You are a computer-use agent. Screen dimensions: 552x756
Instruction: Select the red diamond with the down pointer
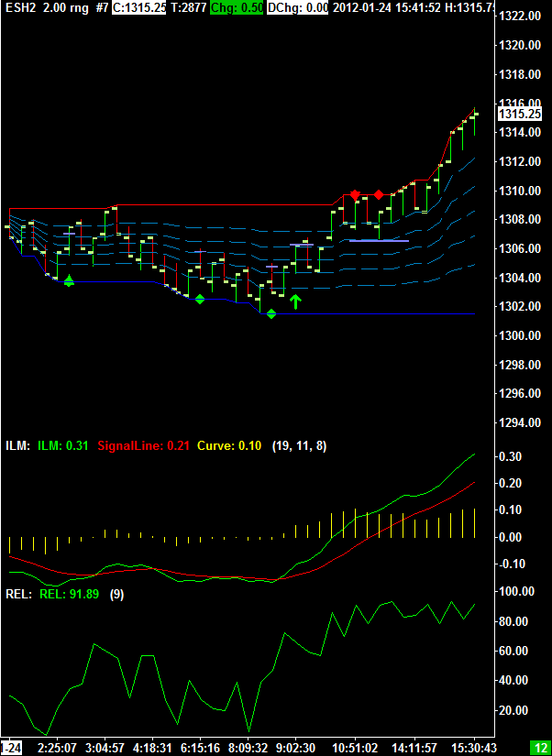click(x=355, y=195)
